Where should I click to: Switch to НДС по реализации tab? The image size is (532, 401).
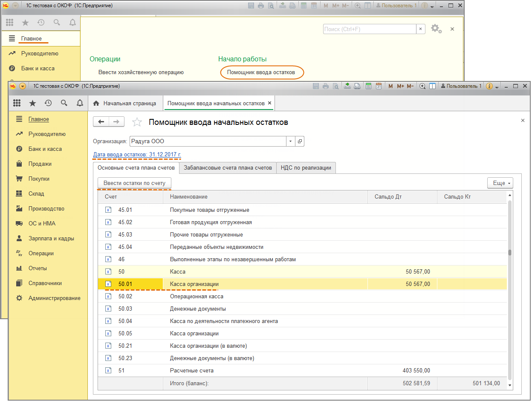(x=306, y=168)
